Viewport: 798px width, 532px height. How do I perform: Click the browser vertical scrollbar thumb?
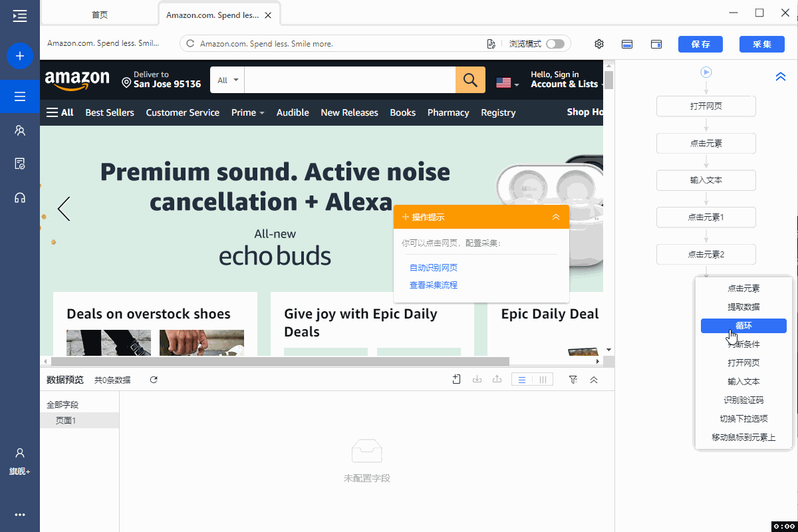tap(608, 80)
